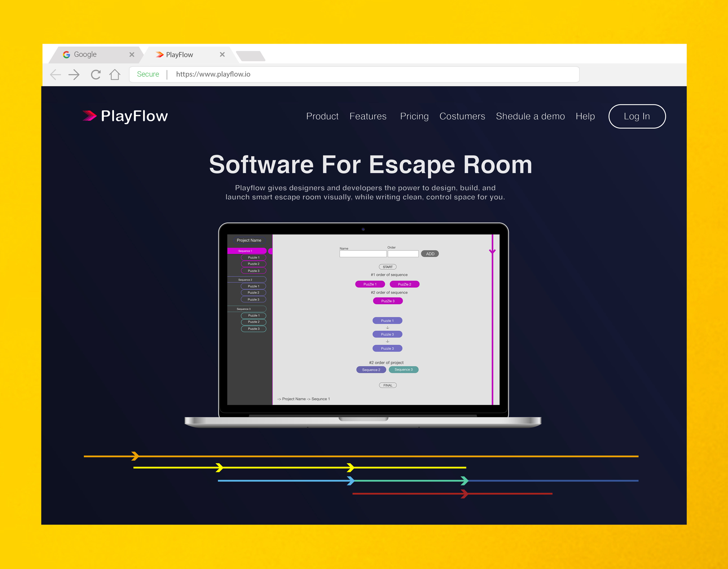Open the Features menu item

[368, 116]
